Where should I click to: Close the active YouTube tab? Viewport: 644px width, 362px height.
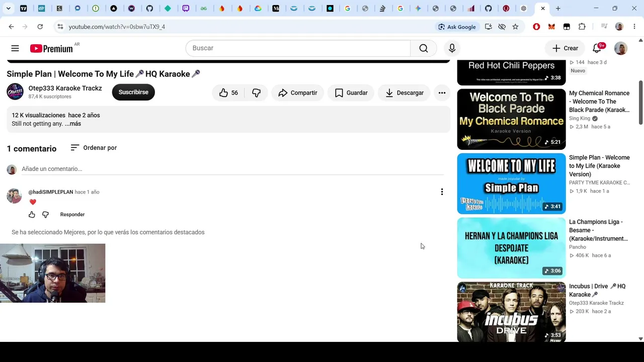[543, 9]
